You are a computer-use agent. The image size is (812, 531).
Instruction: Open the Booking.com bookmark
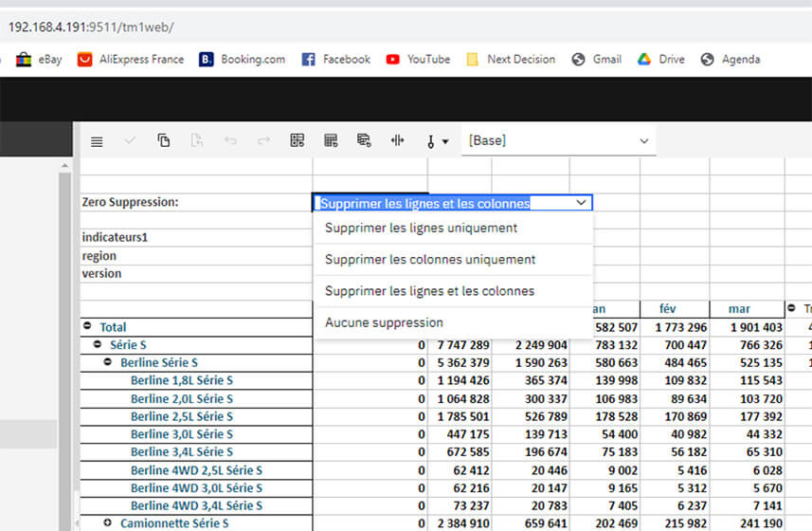click(242, 60)
